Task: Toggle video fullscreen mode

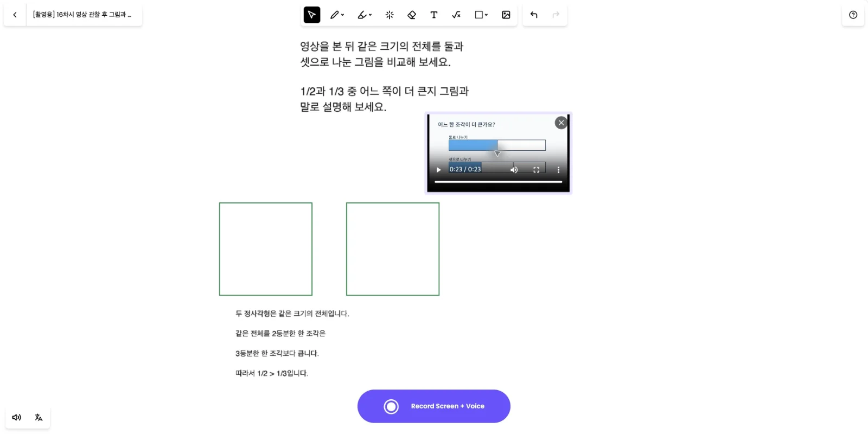Action: point(537,170)
